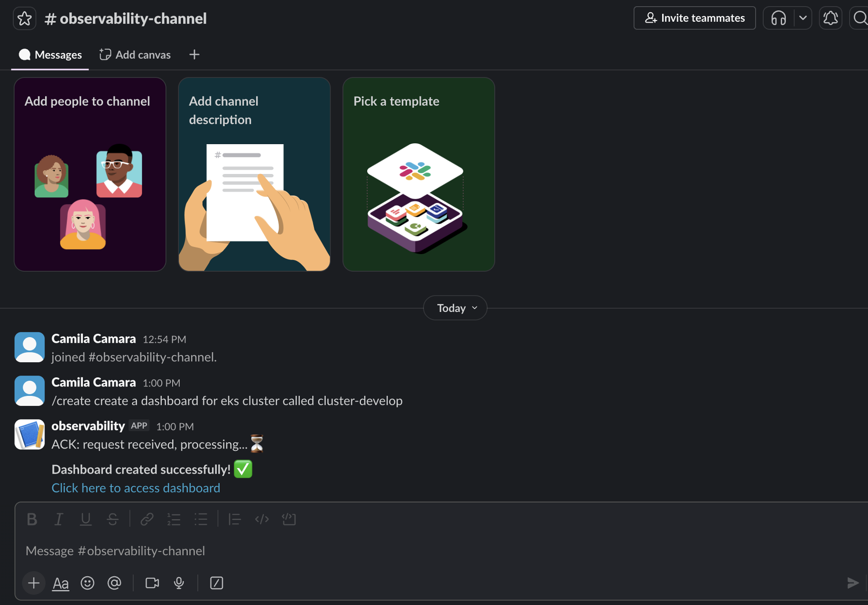Open the Today date dropdown
868x605 pixels.
455,308
